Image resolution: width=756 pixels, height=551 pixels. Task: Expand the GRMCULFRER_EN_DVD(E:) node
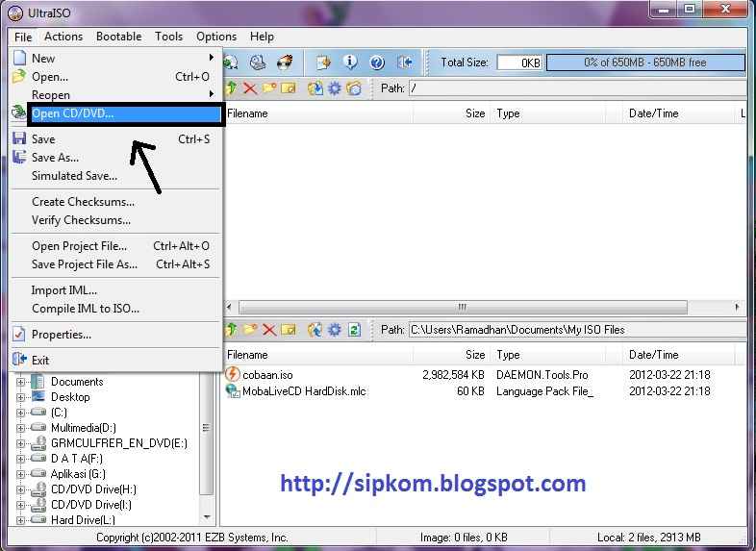[20, 443]
